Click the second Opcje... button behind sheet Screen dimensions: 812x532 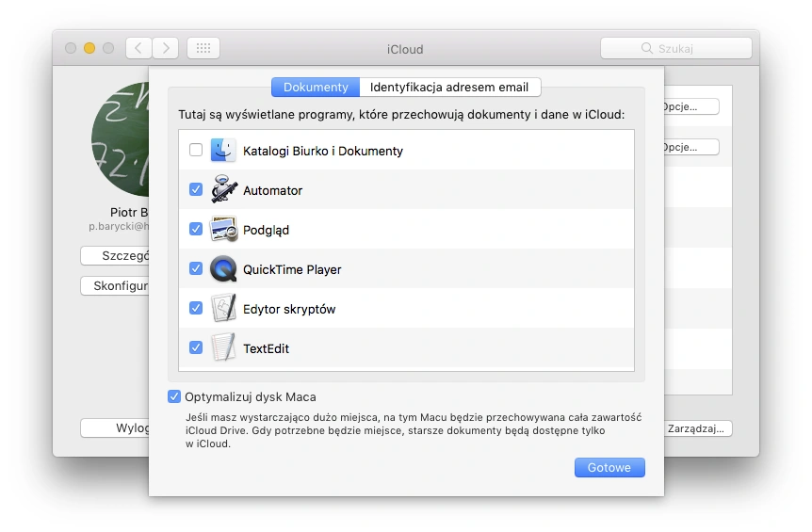click(x=690, y=147)
